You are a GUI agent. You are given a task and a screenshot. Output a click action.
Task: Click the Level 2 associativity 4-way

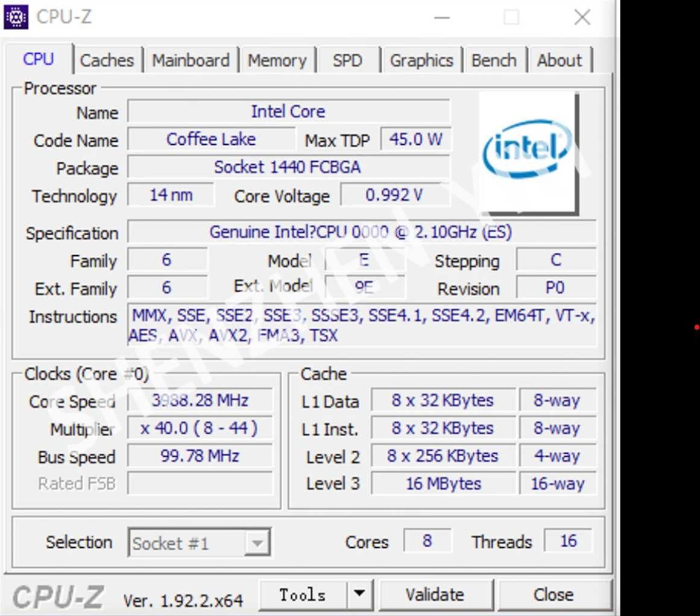[x=558, y=456]
